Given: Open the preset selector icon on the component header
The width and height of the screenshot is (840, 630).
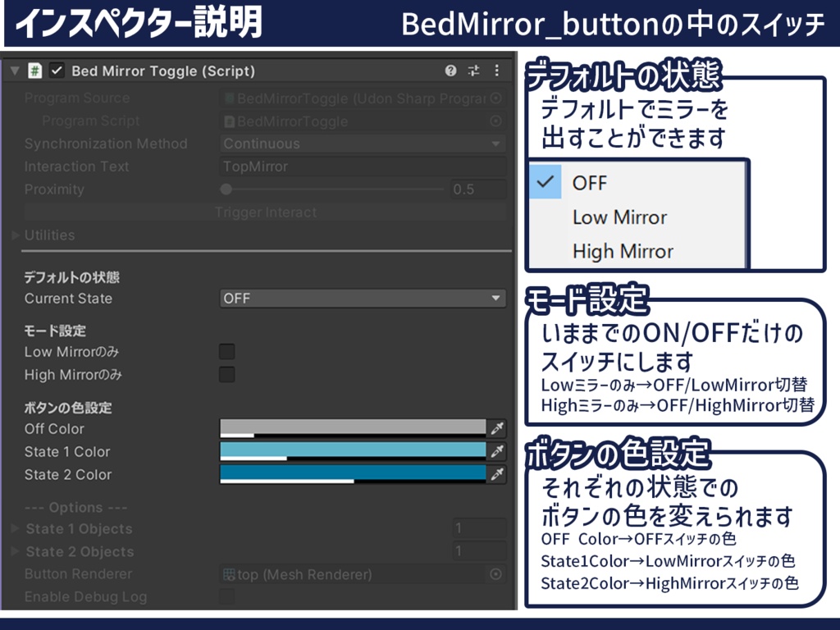Looking at the screenshot, I should (473, 71).
